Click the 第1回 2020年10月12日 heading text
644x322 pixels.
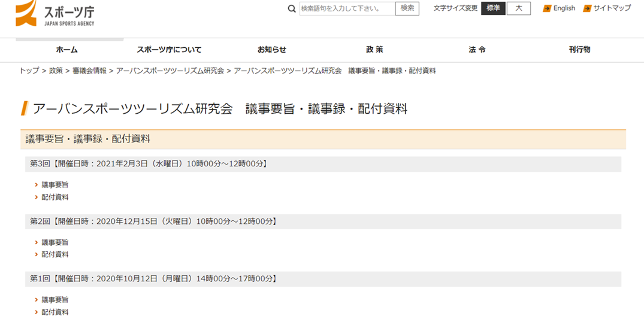click(x=154, y=279)
